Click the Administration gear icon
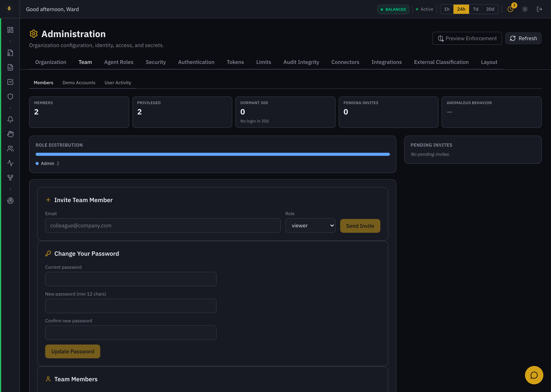 point(33,34)
